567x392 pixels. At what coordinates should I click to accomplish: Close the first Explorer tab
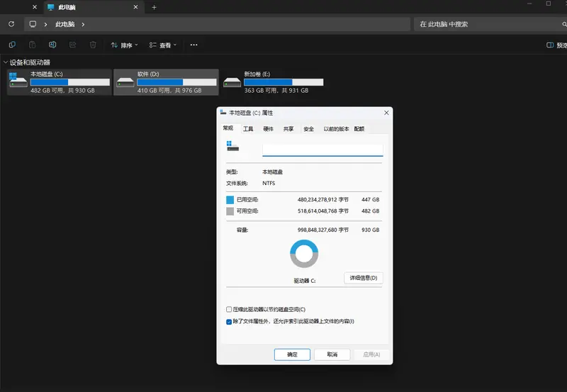click(35, 7)
